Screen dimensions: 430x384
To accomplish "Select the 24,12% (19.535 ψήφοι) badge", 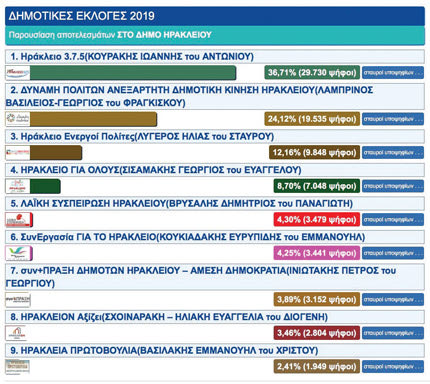I will coord(312,119).
